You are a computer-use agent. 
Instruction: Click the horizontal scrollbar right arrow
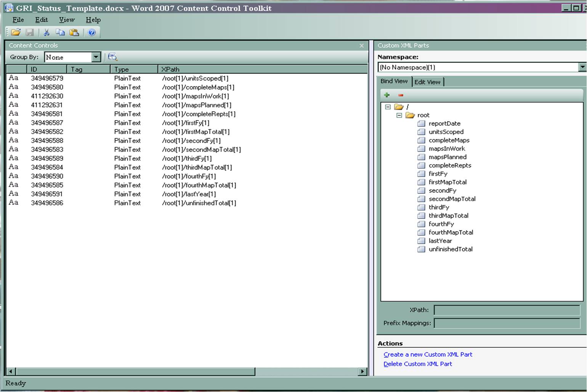(362, 371)
